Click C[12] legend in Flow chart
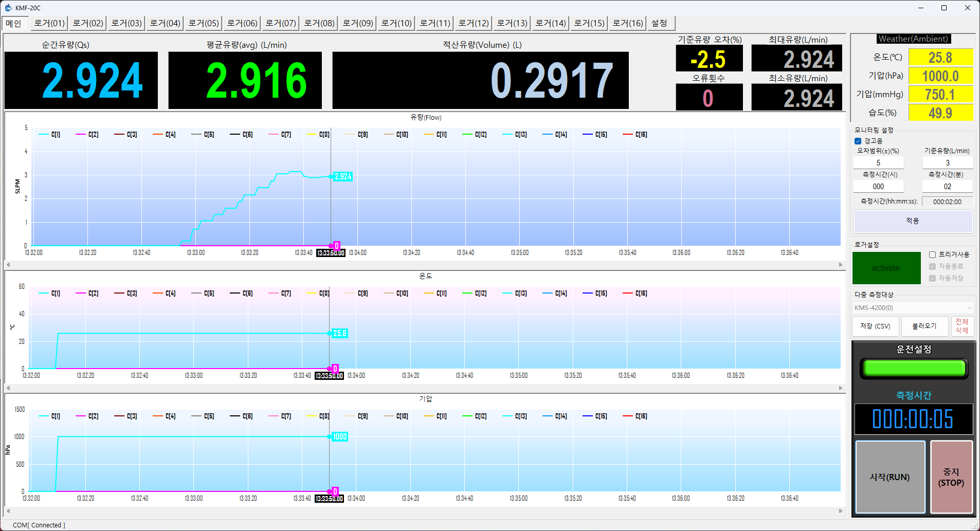 474,135
